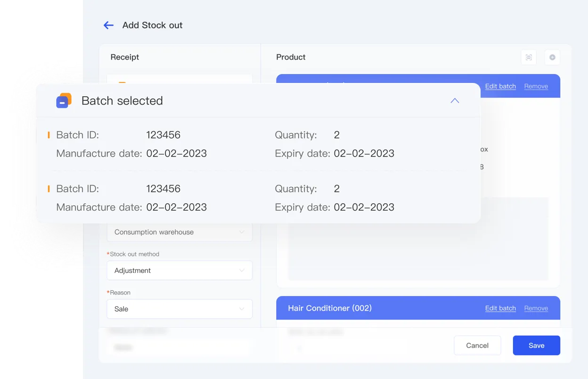The image size is (588, 379).
Task: Click the Quantity value 2 in first batch
Action: coord(336,135)
